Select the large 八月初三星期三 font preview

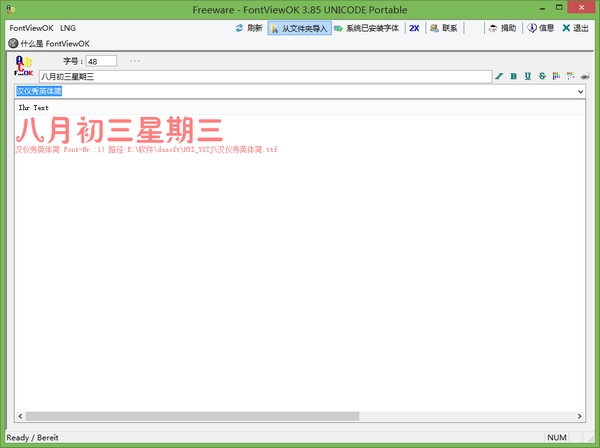pyautogui.click(x=119, y=130)
